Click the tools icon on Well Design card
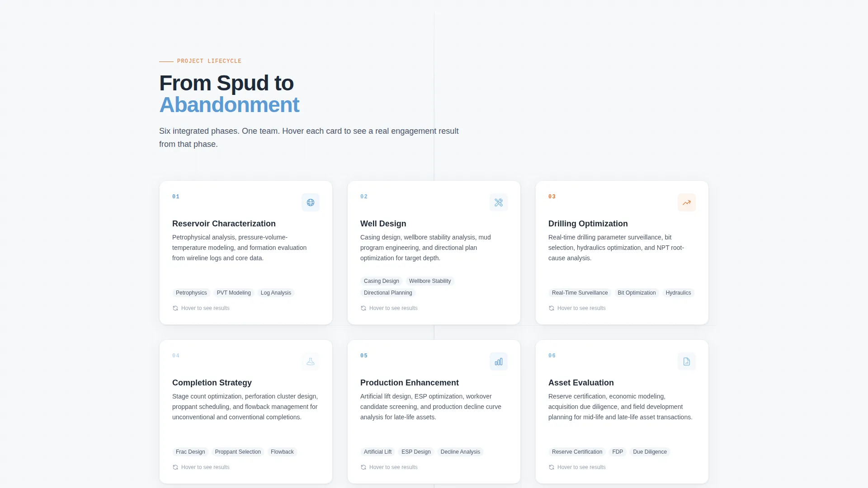The height and width of the screenshot is (488, 868). pos(499,202)
